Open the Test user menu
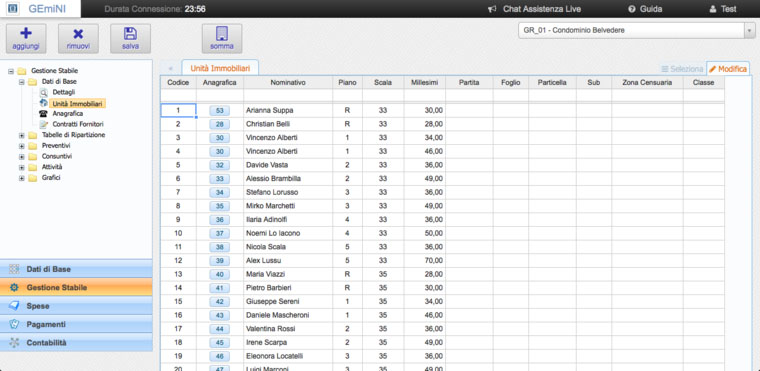This screenshot has width=760, height=371. click(x=723, y=9)
